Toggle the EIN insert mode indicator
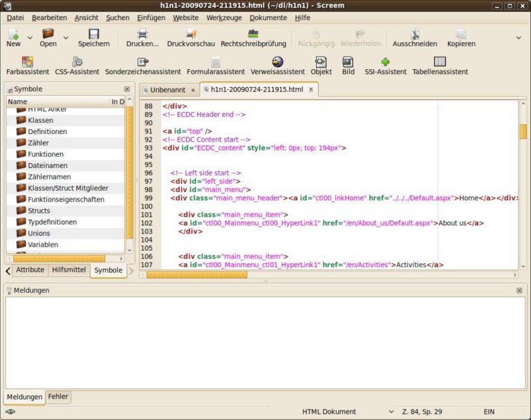Viewport: 531px width, 420px height. point(489,412)
